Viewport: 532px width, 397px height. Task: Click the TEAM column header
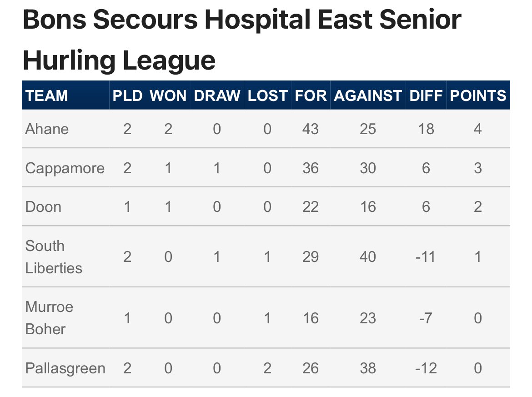click(46, 95)
